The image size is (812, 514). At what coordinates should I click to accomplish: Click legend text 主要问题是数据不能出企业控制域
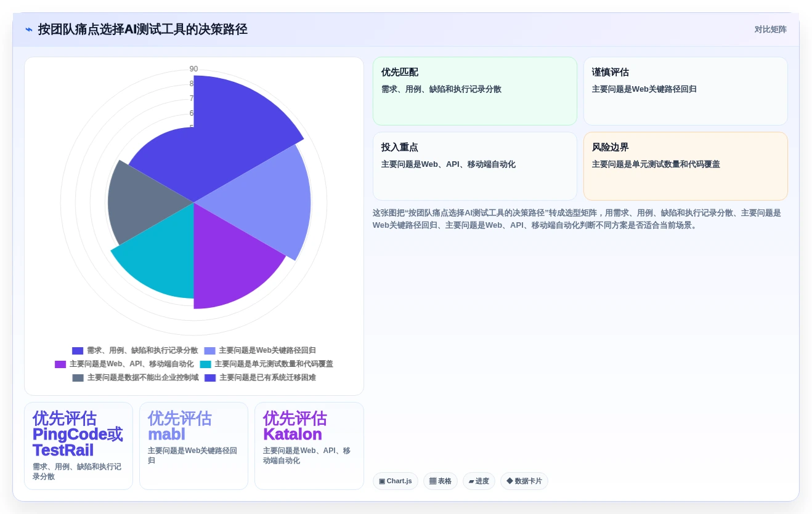click(x=143, y=377)
